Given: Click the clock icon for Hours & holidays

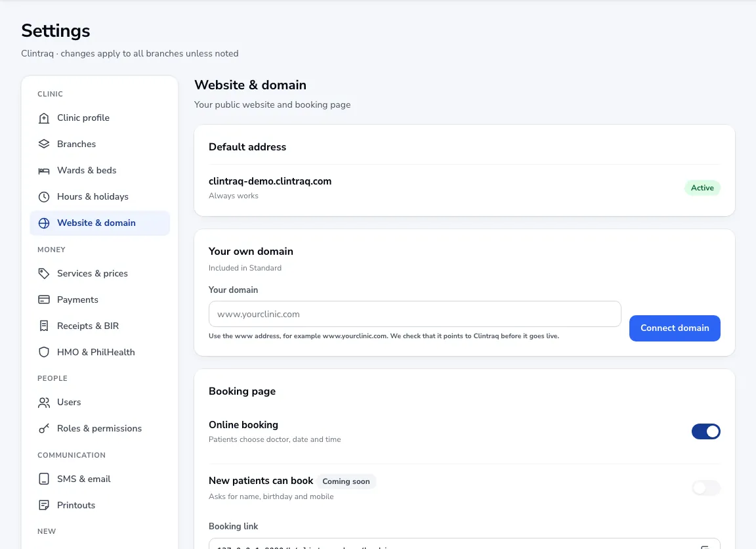Looking at the screenshot, I should click(44, 197).
